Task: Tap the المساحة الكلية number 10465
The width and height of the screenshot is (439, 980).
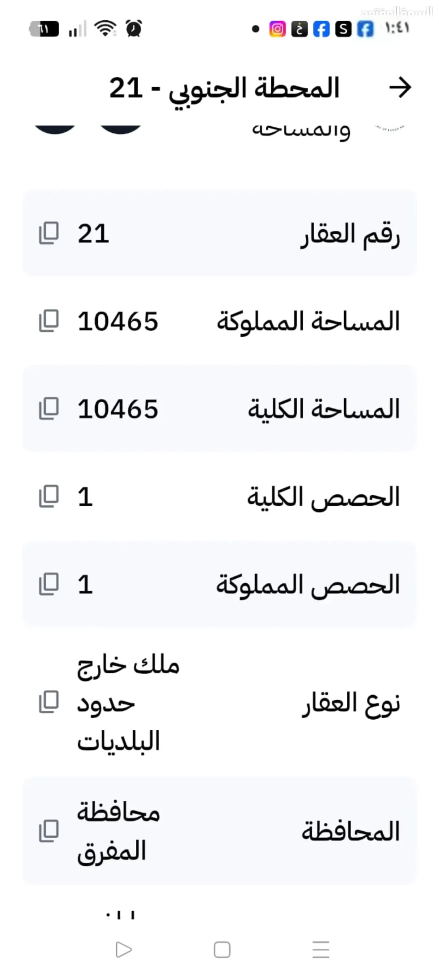Action: click(x=118, y=409)
